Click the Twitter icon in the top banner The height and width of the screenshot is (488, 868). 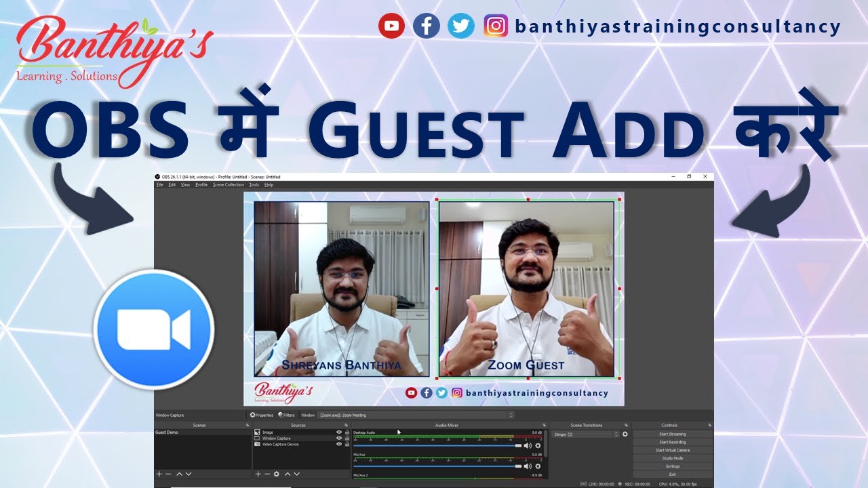pos(461,26)
